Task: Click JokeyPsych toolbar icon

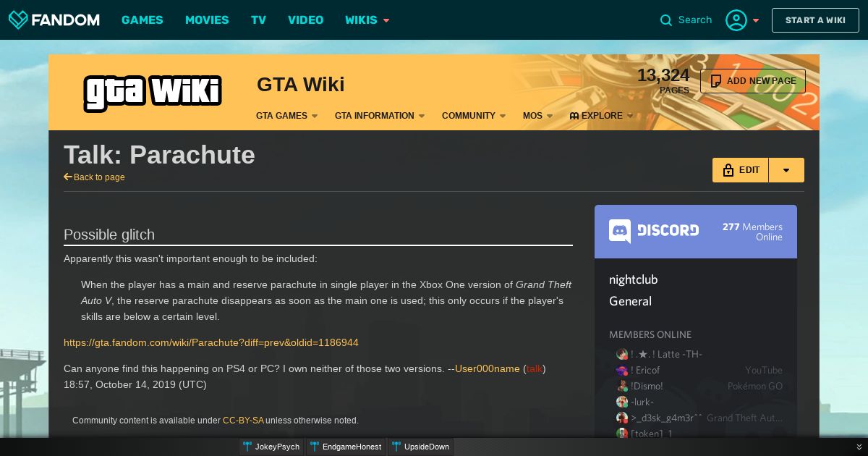Action: click(247, 447)
